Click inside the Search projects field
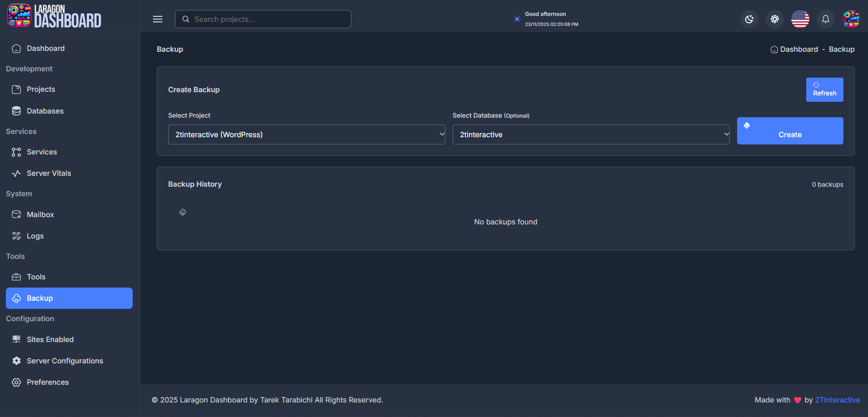The height and width of the screenshot is (417, 868). 263,19
